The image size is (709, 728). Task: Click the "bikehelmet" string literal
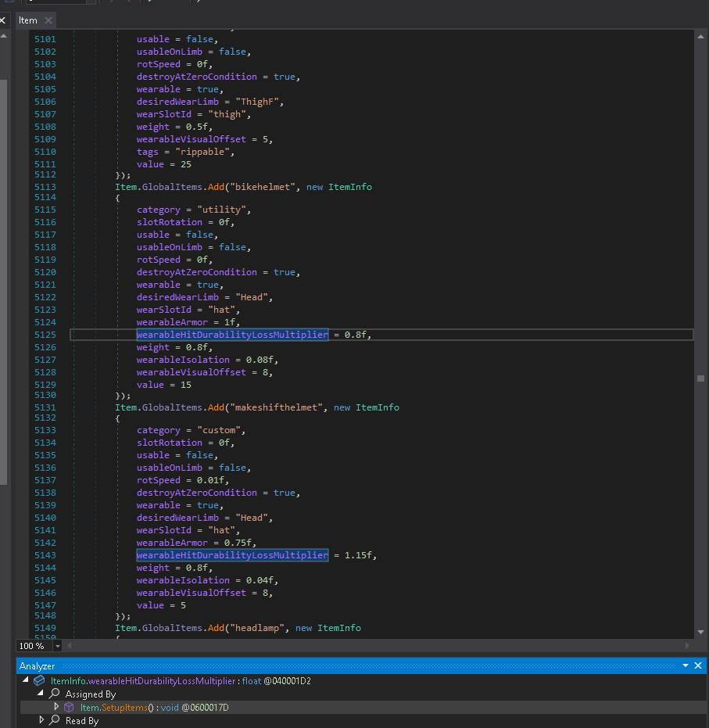click(263, 187)
